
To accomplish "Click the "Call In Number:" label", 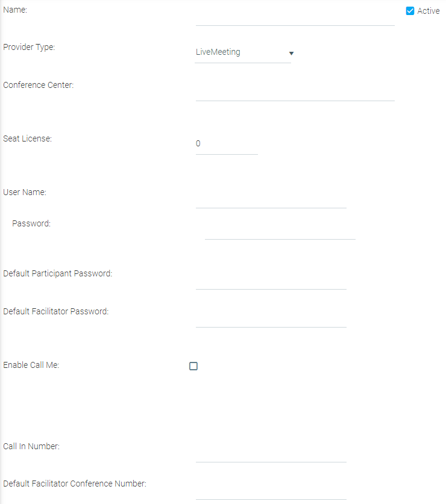I will pos(31,446).
